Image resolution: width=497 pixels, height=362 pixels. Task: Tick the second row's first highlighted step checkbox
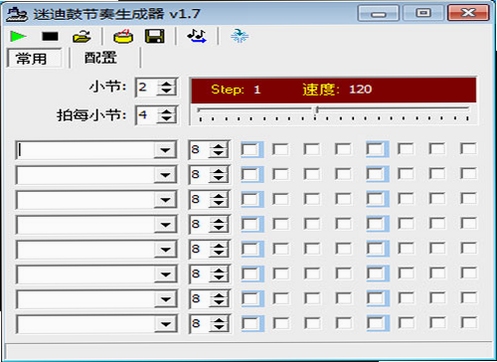click(x=250, y=174)
